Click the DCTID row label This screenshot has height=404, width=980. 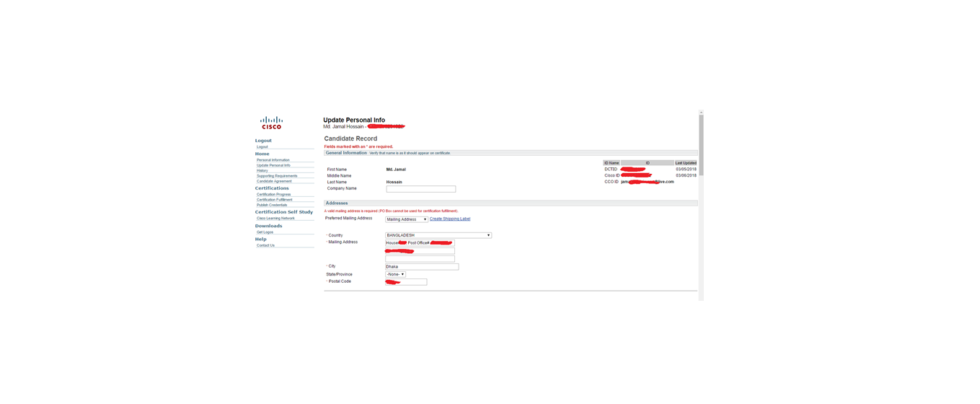611,170
